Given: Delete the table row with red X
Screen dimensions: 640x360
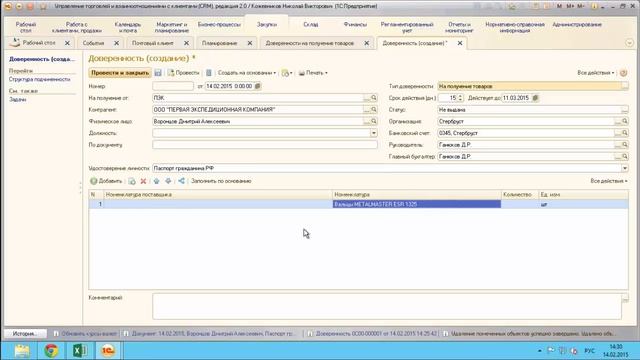Looking at the screenshot, I should [143, 181].
